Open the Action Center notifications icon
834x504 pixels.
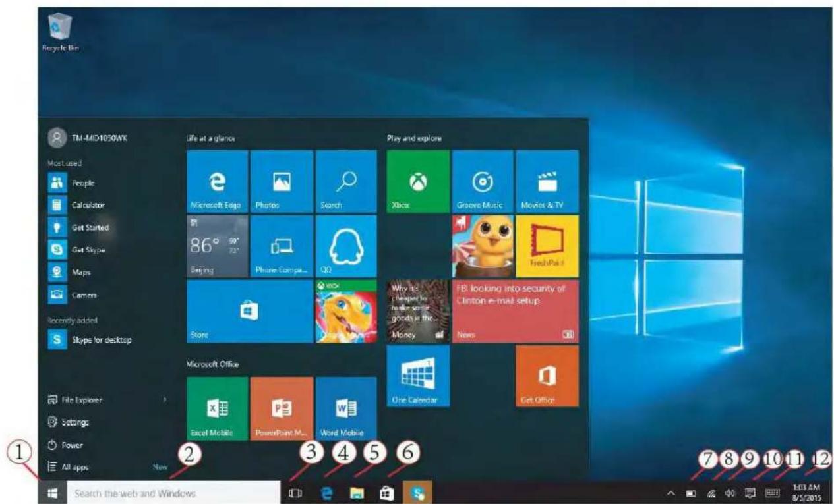[x=750, y=492]
